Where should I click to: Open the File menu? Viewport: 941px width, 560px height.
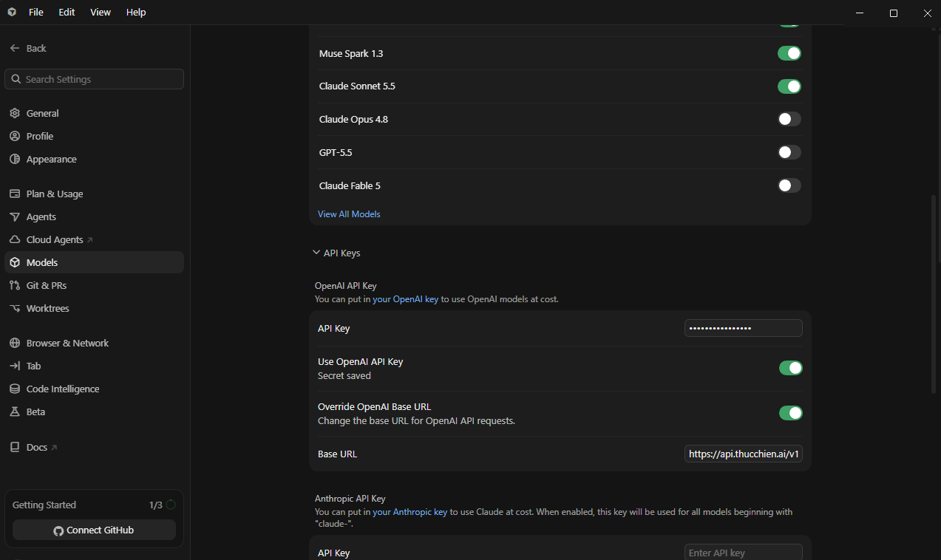pyautogui.click(x=36, y=13)
